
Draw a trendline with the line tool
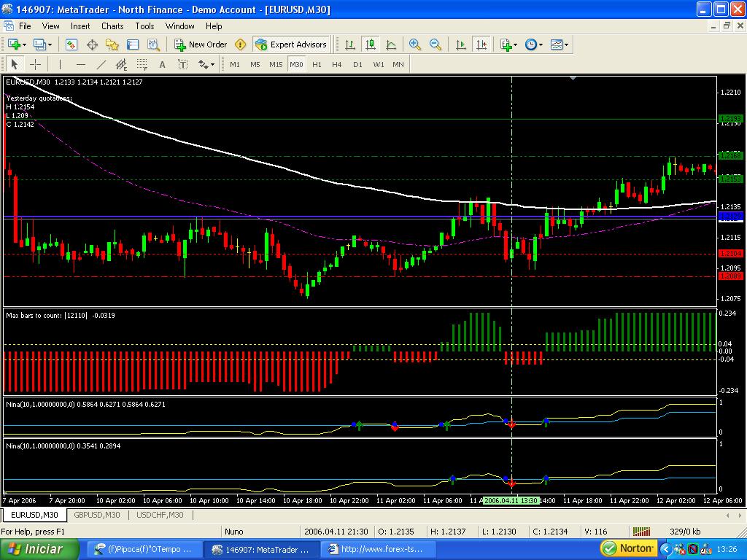101,64
